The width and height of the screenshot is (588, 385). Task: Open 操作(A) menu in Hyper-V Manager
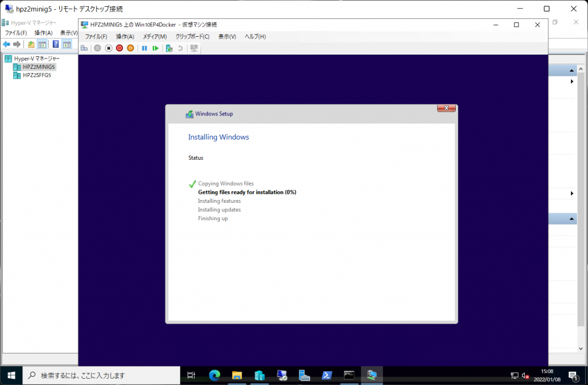pos(44,33)
